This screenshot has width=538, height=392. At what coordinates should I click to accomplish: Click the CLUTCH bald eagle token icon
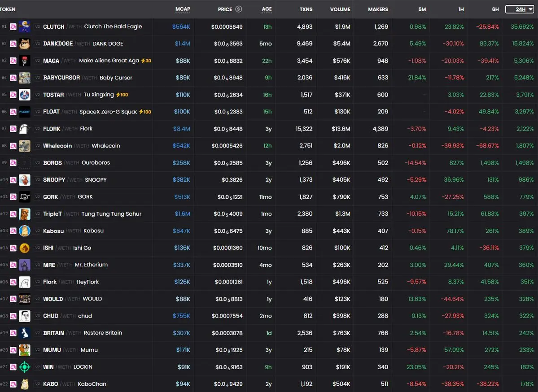click(x=25, y=27)
